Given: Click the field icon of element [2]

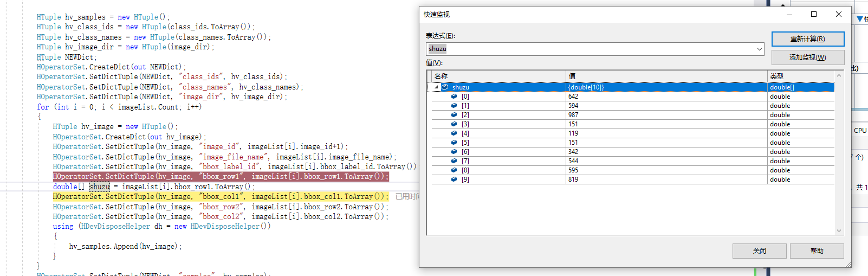Looking at the screenshot, I should tap(454, 115).
